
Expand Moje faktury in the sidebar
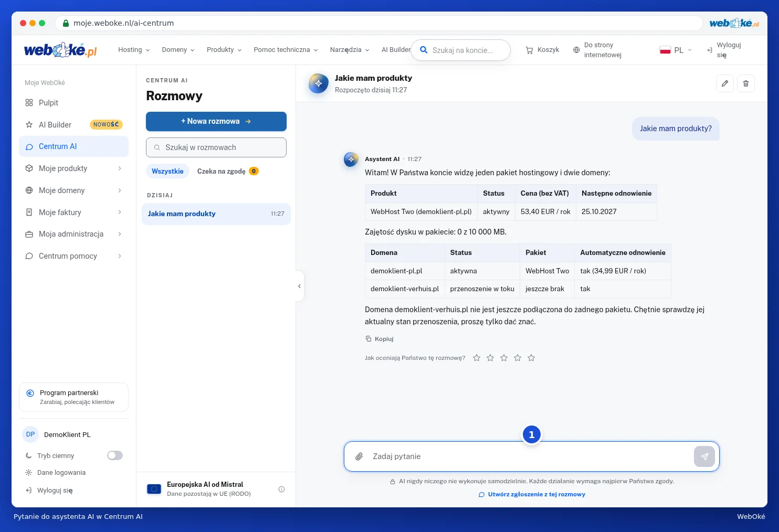click(x=74, y=212)
